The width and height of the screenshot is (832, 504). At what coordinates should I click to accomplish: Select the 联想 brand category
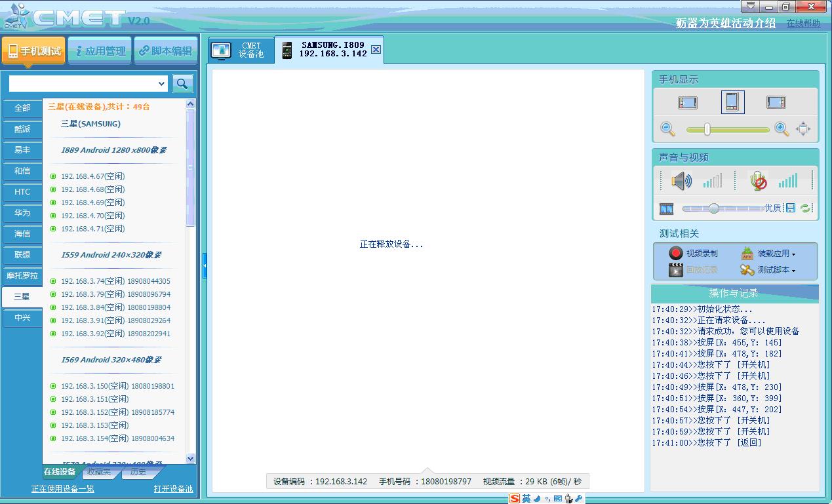[x=22, y=254]
